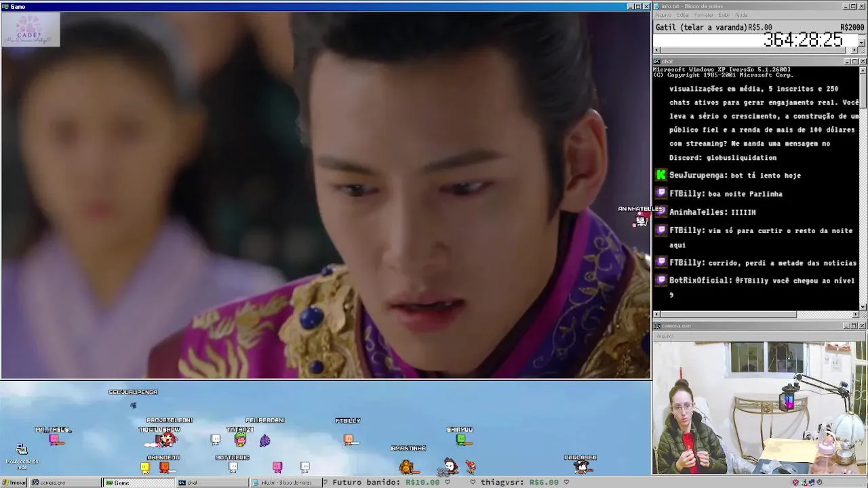Open Editar menu in Bloco de notas
Screen dimensions: 868x488
click(x=682, y=15)
